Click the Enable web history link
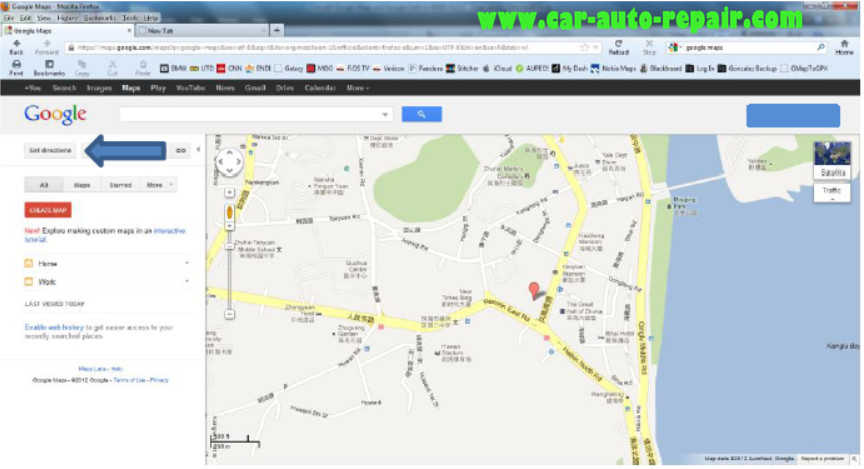Viewport: 864px width, 469px height. coord(54,327)
